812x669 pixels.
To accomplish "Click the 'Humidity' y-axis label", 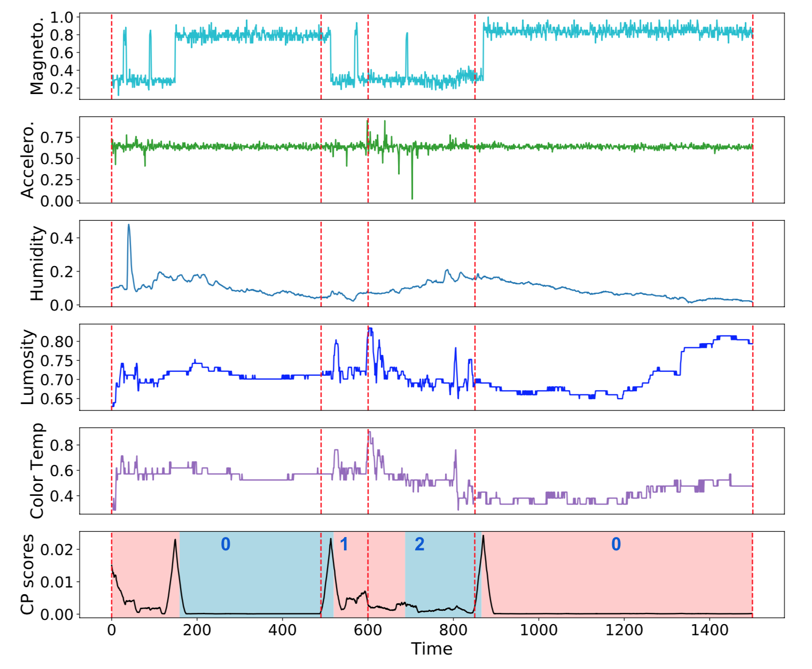I will (x=36, y=263).
